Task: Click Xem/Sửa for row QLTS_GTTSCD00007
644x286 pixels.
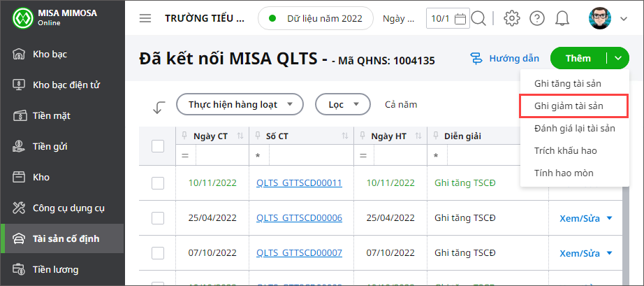Action: 580,253
